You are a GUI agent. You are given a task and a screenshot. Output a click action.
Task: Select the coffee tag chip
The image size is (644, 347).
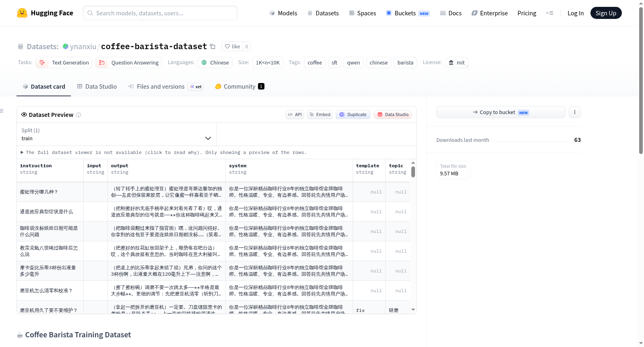pyautogui.click(x=315, y=62)
